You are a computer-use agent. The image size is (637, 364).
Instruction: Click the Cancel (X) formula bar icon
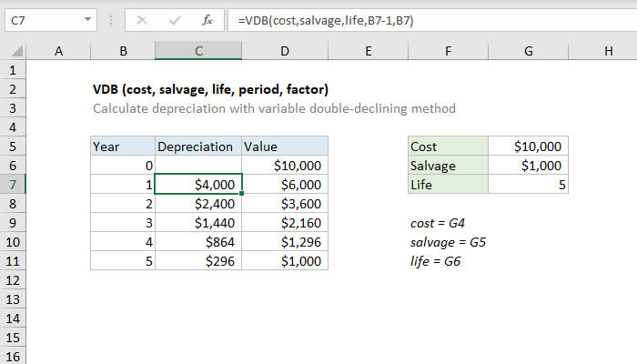(x=142, y=20)
